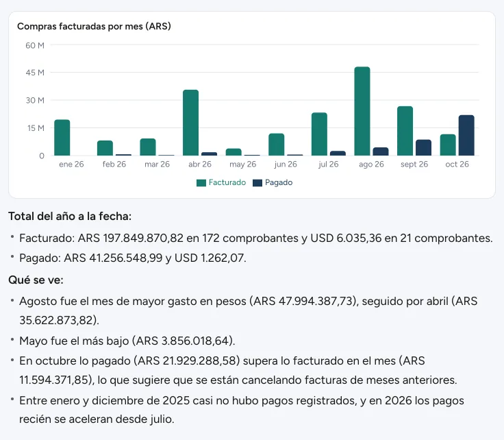Click the 'oct 26' axis label

(457, 164)
